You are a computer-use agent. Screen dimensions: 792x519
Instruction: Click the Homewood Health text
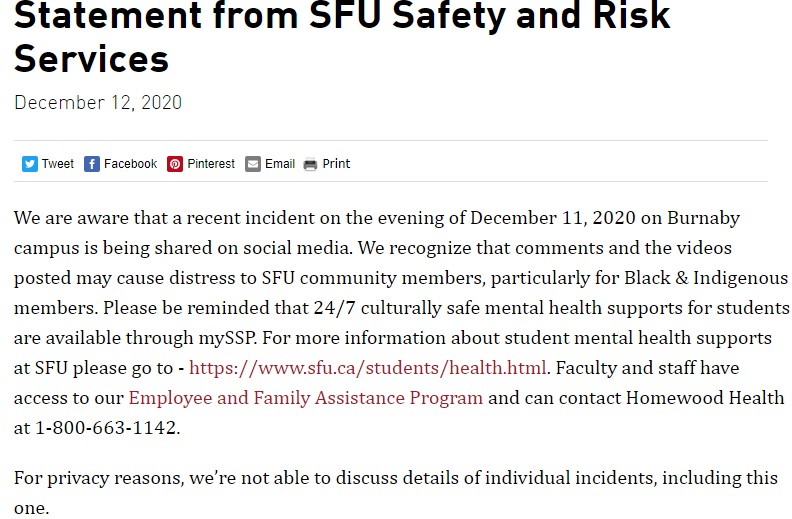tap(705, 398)
